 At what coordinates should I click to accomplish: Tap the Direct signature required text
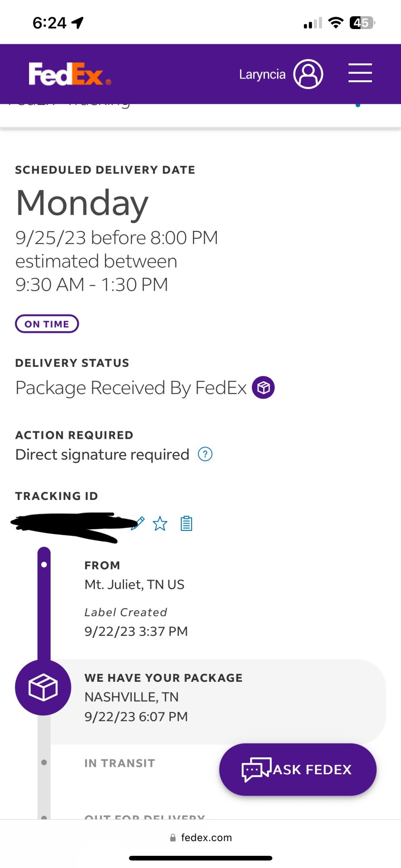tap(102, 454)
